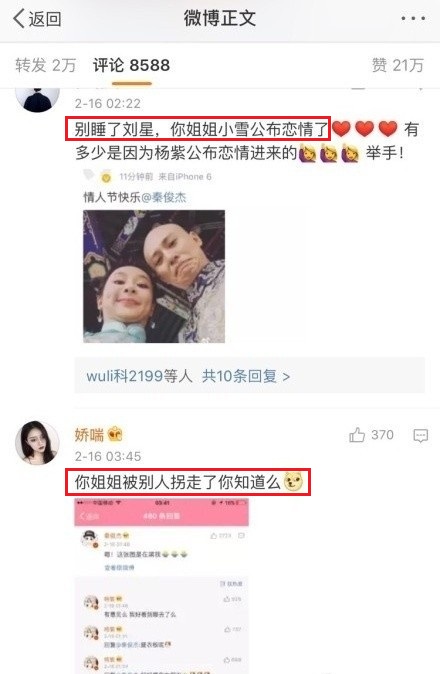Tap the 微博正文 page title
This screenshot has width=440, height=674.
point(220,18)
